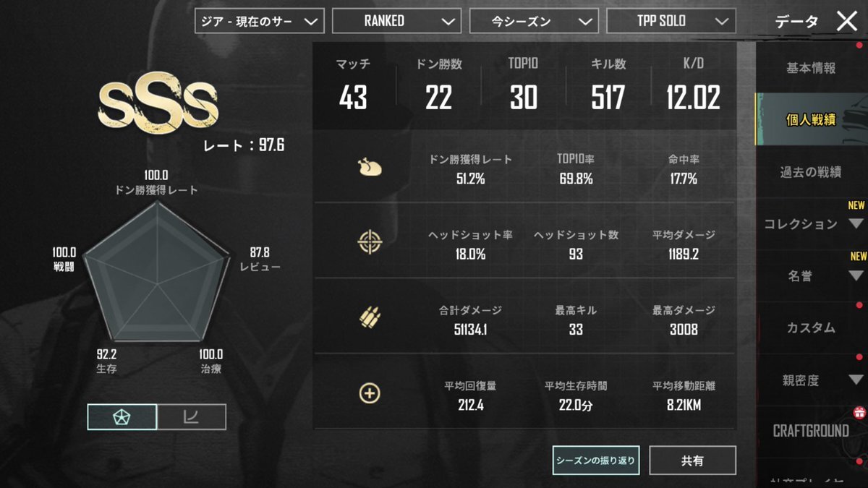The image size is (868, 488).
Task: Click the radar chart pentagon
Action: [x=155, y=271]
